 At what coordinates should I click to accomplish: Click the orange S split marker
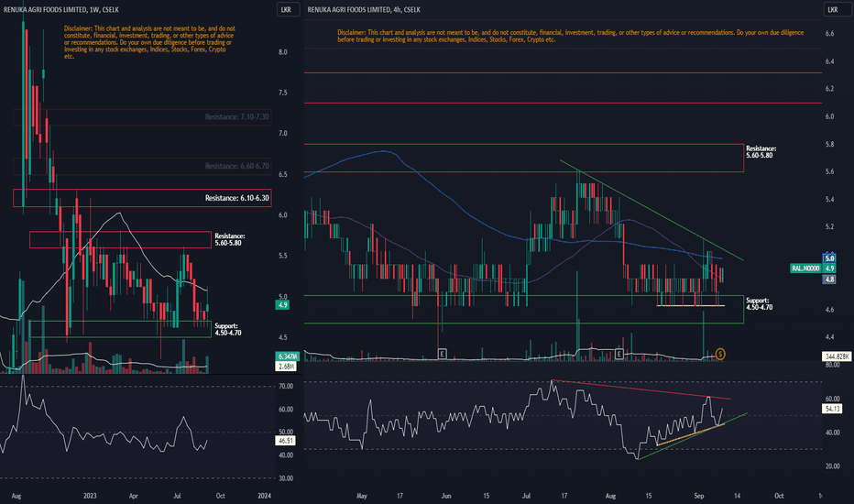(720, 354)
